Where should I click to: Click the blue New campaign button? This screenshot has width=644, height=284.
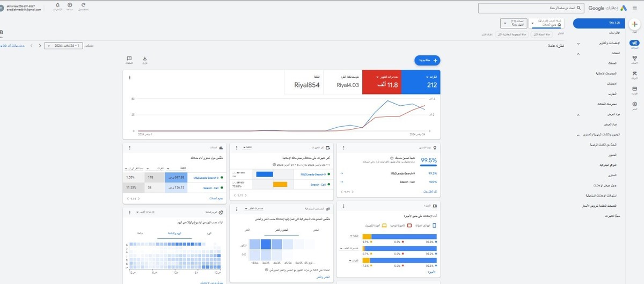(x=427, y=61)
